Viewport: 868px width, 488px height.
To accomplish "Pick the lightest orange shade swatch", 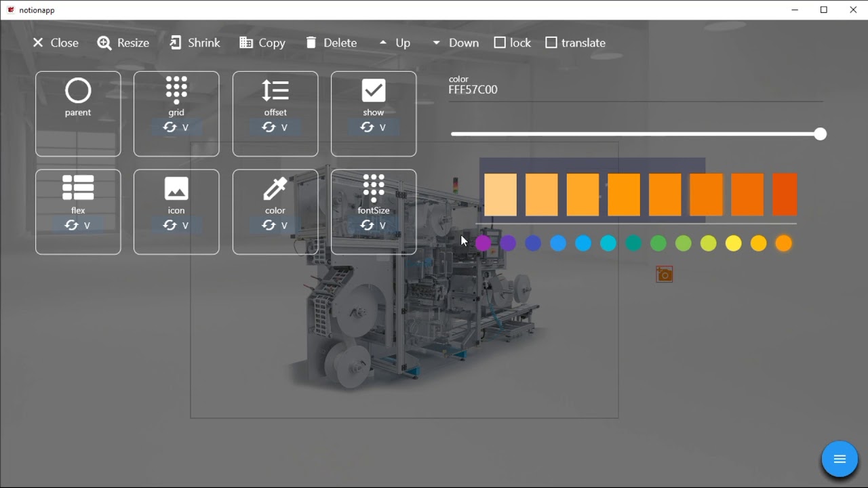I will pyautogui.click(x=500, y=195).
